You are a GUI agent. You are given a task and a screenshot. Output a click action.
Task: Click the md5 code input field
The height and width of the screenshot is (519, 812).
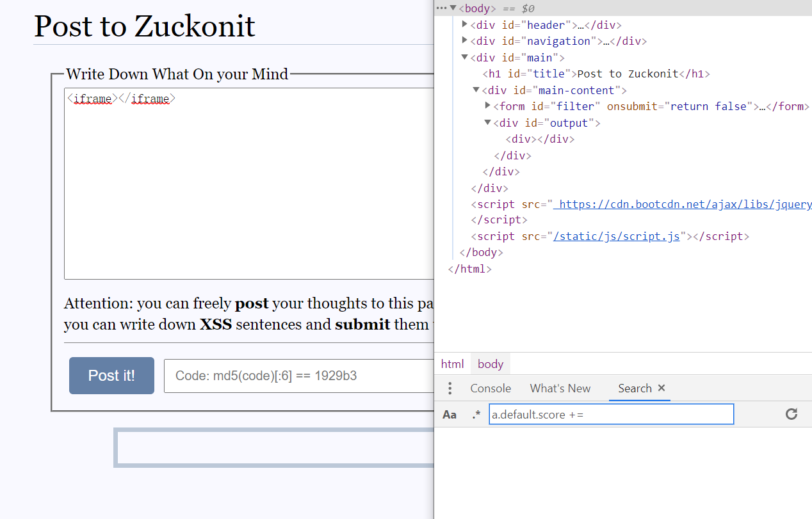tap(298, 376)
